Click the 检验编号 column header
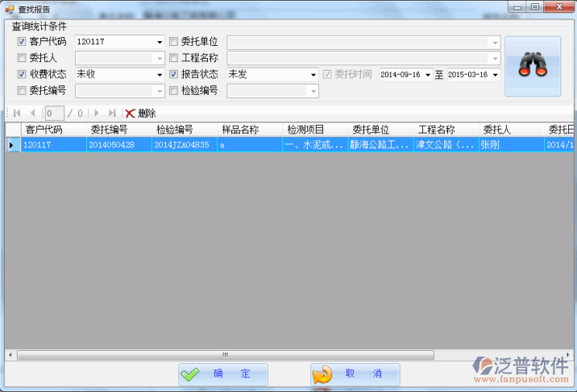 click(x=185, y=130)
